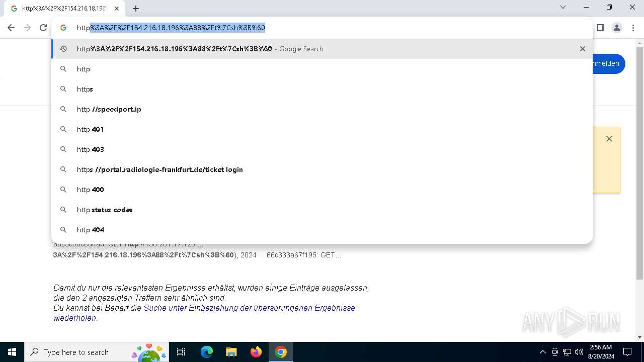This screenshot has width=644, height=362.
Task: Select the 'http 400' suggestion
Action: click(322, 190)
